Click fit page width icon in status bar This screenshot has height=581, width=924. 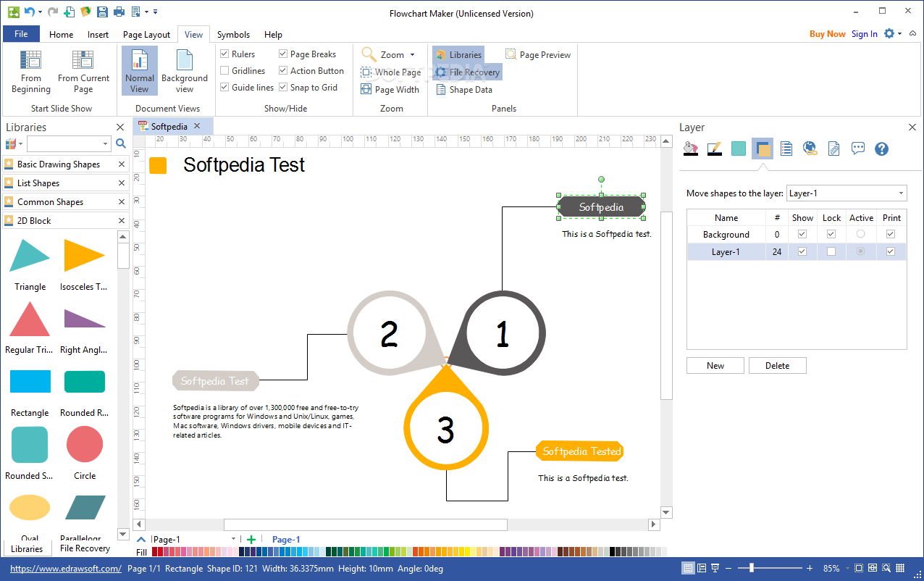(x=873, y=569)
